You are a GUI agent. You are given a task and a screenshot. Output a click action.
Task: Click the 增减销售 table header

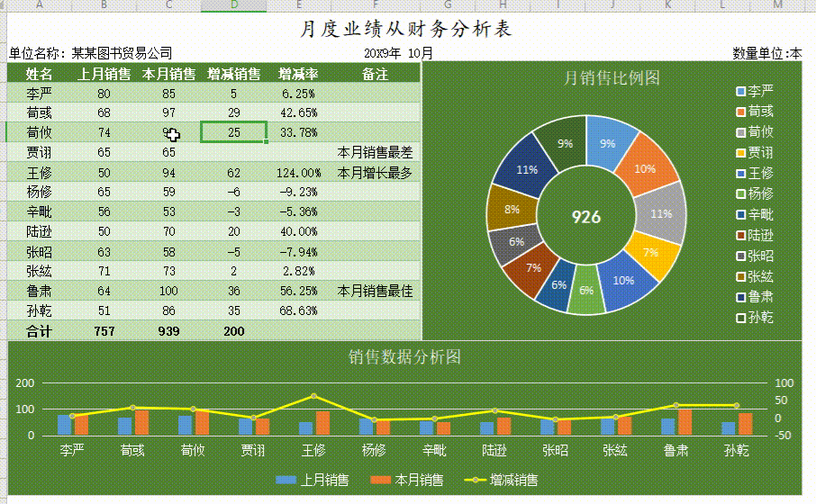click(233, 74)
